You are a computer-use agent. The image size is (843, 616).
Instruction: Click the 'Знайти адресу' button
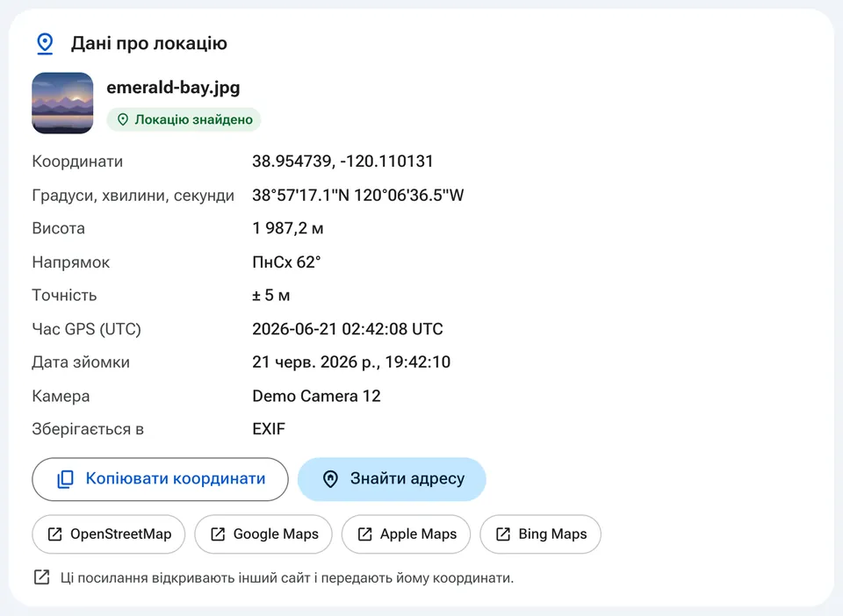tap(392, 479)
